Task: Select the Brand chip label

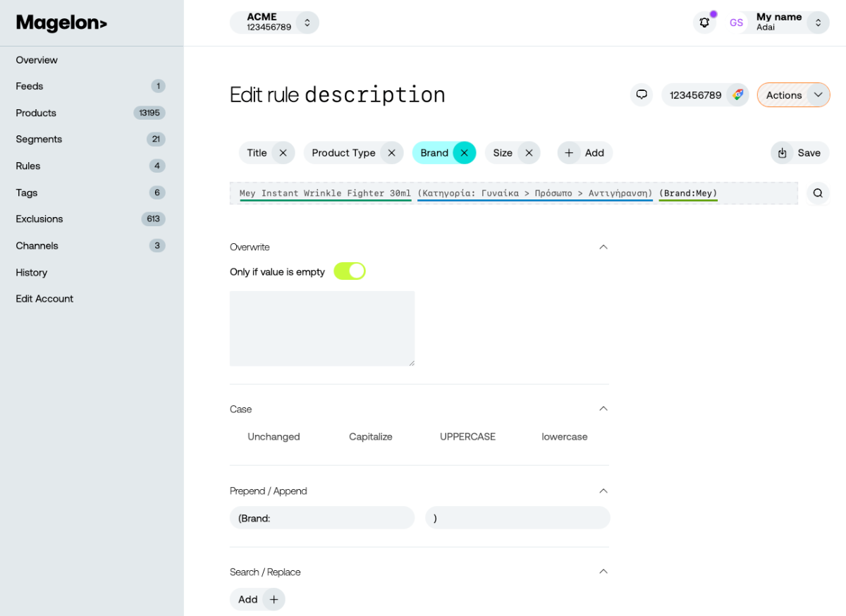Action: pos(434,153)
